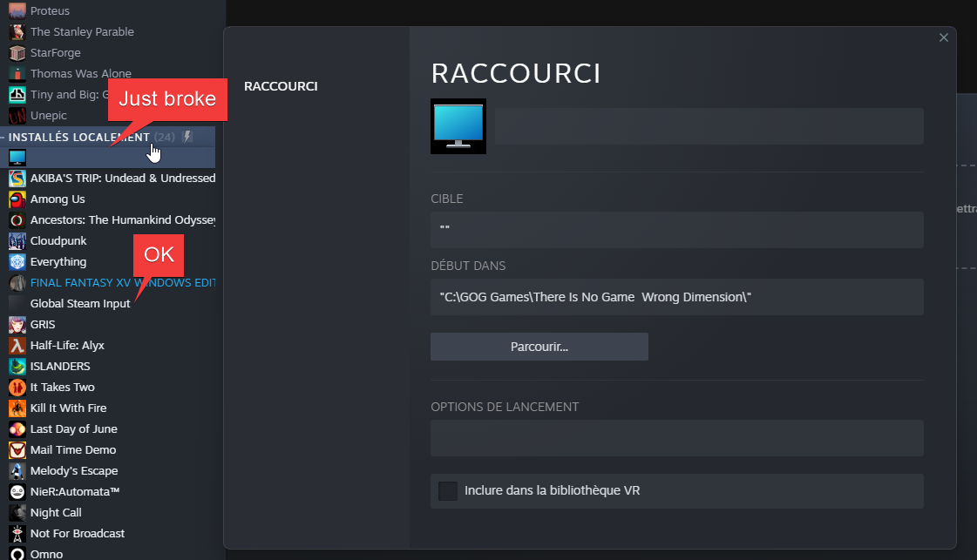Select Everything in the library list
The height and width of the screenshot is (560, 977).
click(58, 261)
